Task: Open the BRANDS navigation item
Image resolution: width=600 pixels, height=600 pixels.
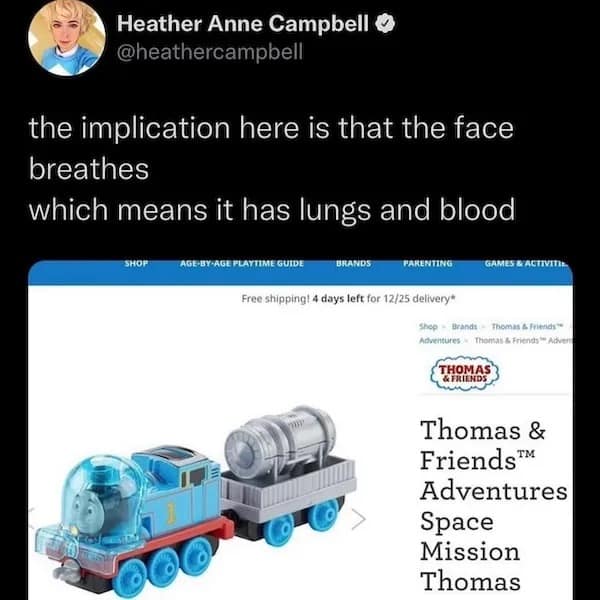Action: (354, 264)
